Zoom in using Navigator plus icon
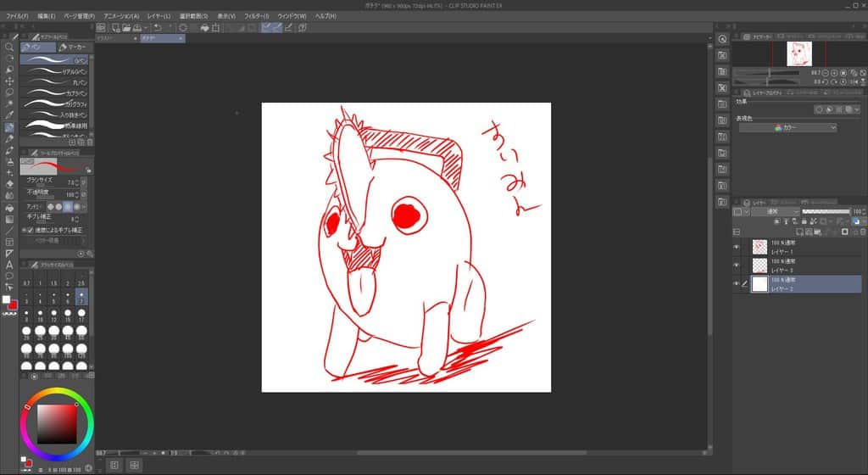The width and height of the screenshot is (868, 475). pyautogui.click(x=834, y=73)
